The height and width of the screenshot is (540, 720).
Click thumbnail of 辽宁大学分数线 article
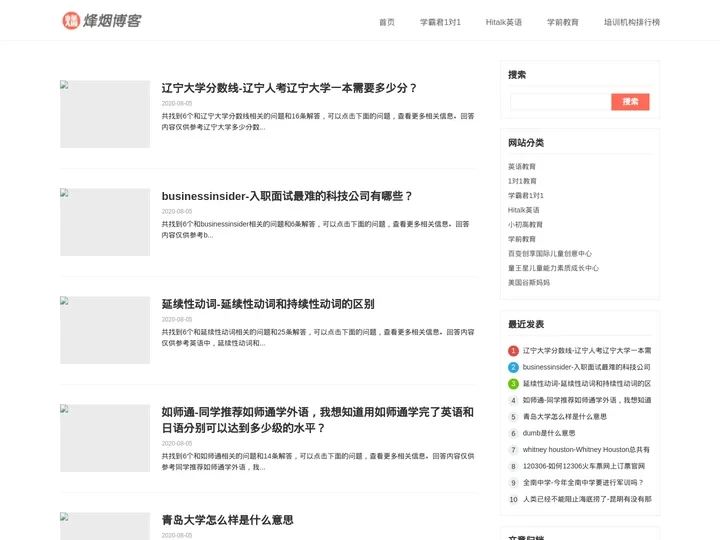[x=105, y=114]
